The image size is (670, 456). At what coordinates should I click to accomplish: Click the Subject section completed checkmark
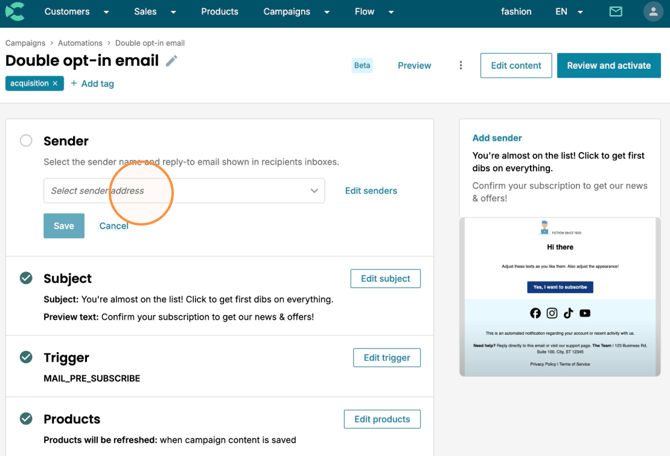26,278
